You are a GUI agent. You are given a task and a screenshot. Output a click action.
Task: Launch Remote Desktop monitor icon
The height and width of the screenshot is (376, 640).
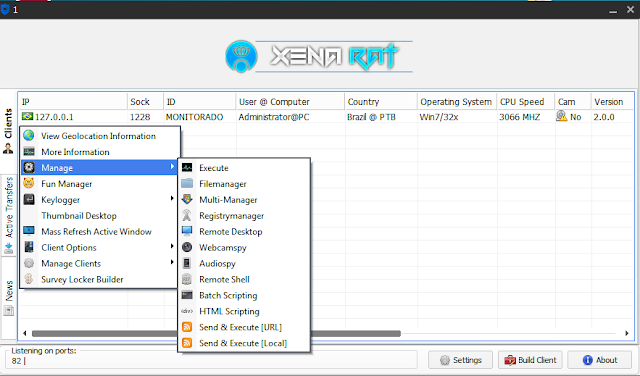tap(187, 231)
